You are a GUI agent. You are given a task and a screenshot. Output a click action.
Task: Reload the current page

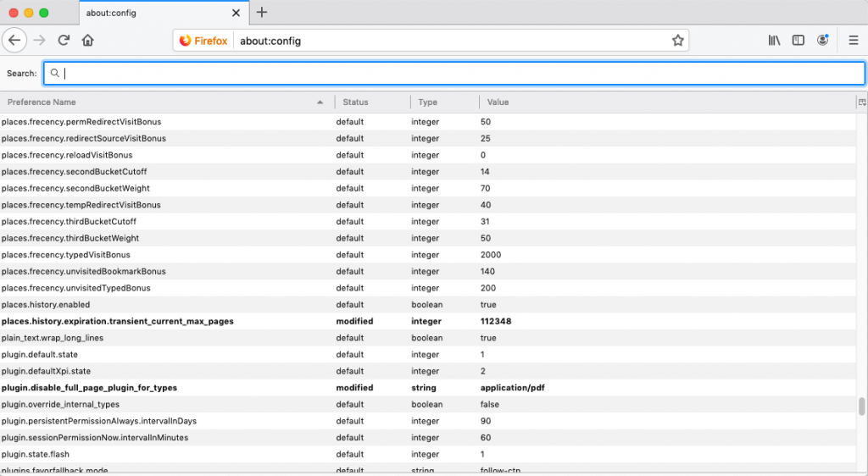[64, 41]
